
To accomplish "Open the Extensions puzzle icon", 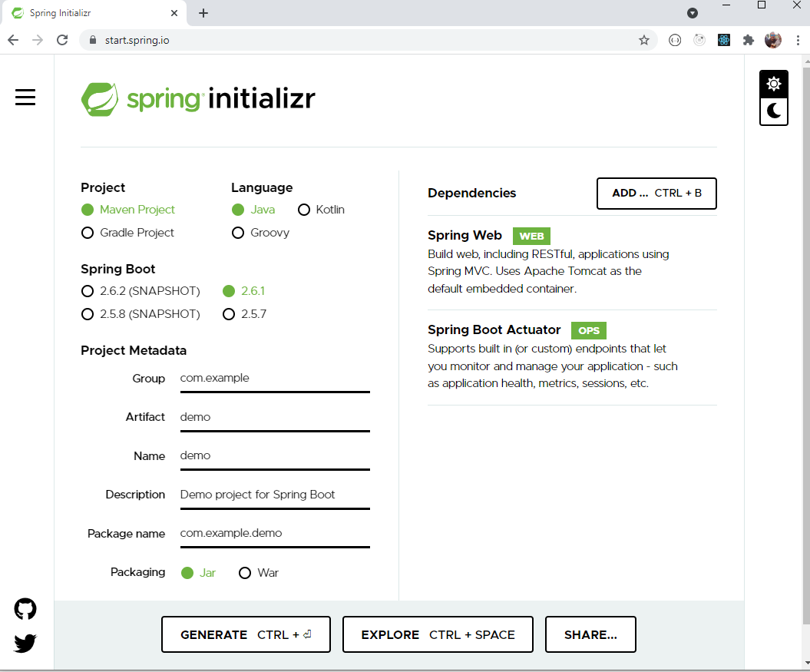I will coord(748,40).
